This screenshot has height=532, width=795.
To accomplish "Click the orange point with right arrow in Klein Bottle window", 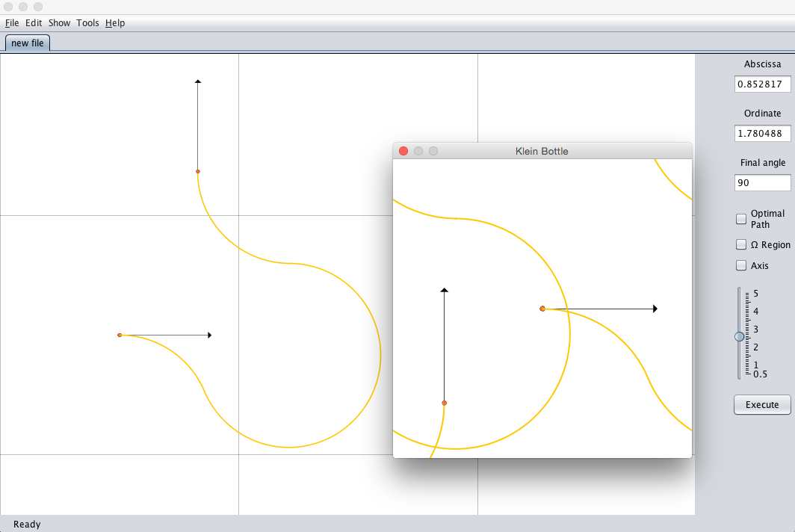I will 542,309.
